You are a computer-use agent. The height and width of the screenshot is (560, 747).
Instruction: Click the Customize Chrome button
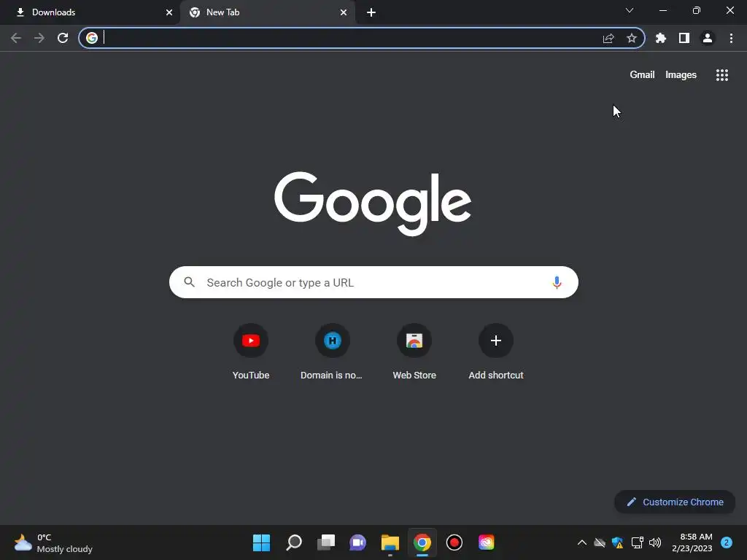(x=675, y=502)
